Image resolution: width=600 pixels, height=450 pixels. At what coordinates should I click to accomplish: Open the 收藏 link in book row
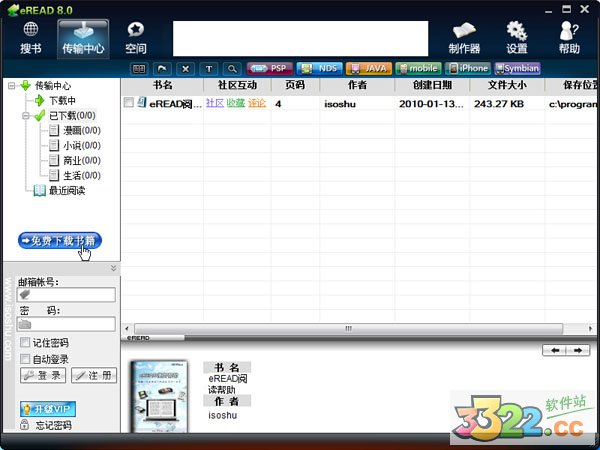tap(235, 103)
